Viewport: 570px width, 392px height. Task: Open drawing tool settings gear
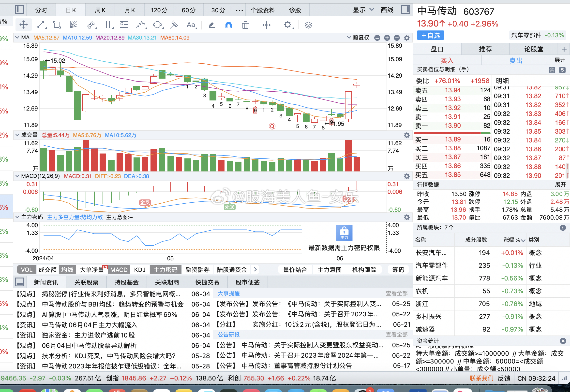pyautogui.click(x=288, y=25)
